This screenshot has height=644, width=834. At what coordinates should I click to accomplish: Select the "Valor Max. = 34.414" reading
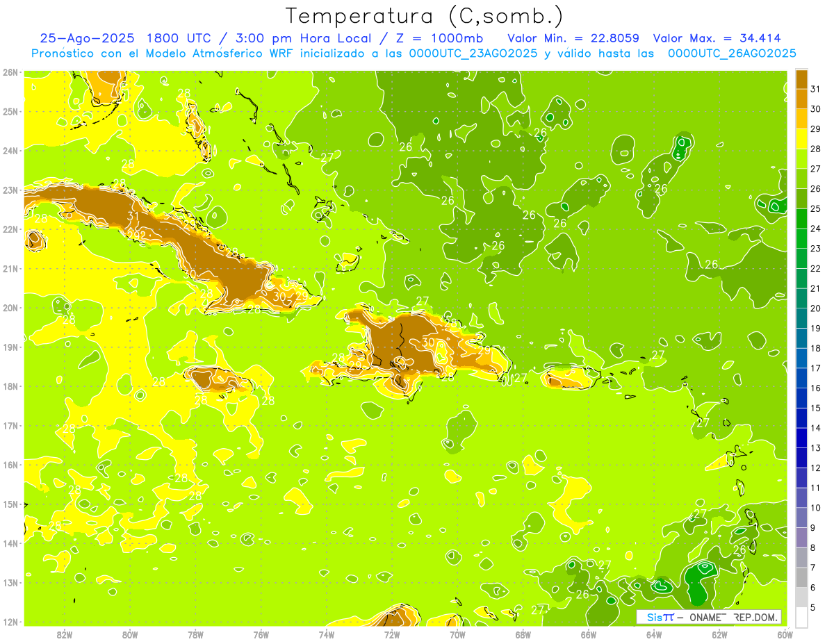pyautogui.click(x=717, y=38)
